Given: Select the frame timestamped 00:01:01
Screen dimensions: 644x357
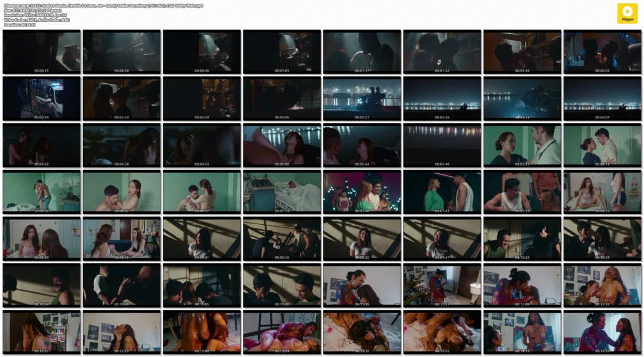Looking at the screenshot, I should [282, 52].
